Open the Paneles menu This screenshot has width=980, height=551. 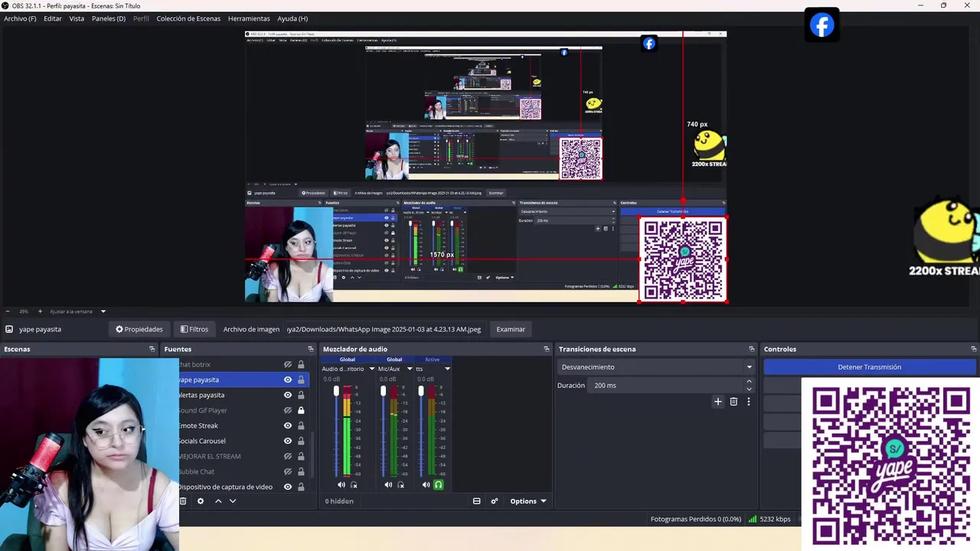[108, 18]
